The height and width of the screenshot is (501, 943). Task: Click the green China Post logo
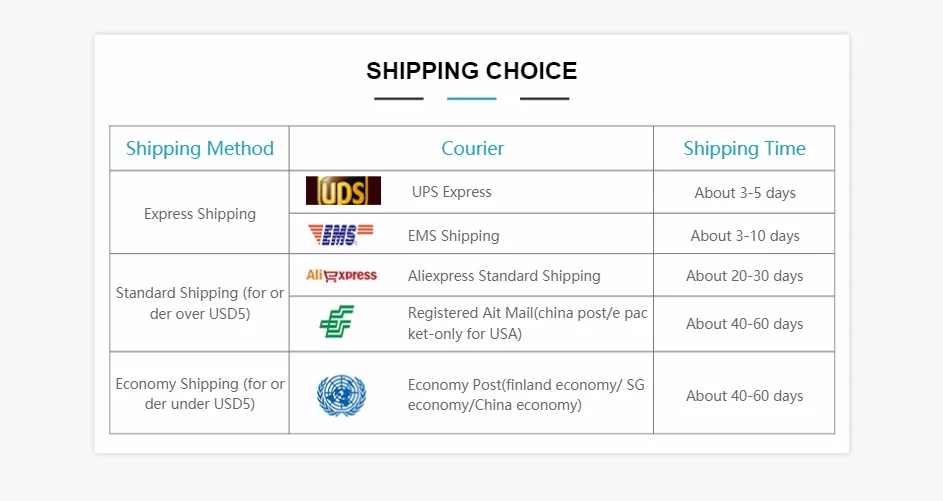[x=337, y=322]
